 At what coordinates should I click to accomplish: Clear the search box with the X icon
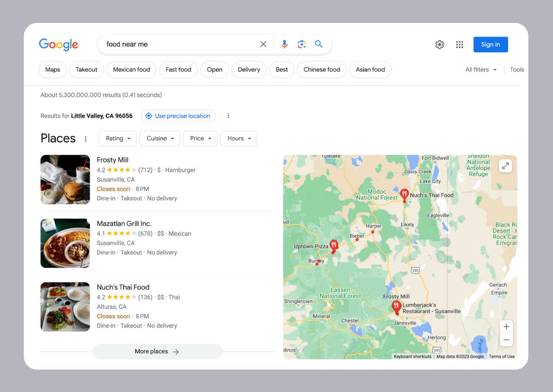click(x=263, y=44)
